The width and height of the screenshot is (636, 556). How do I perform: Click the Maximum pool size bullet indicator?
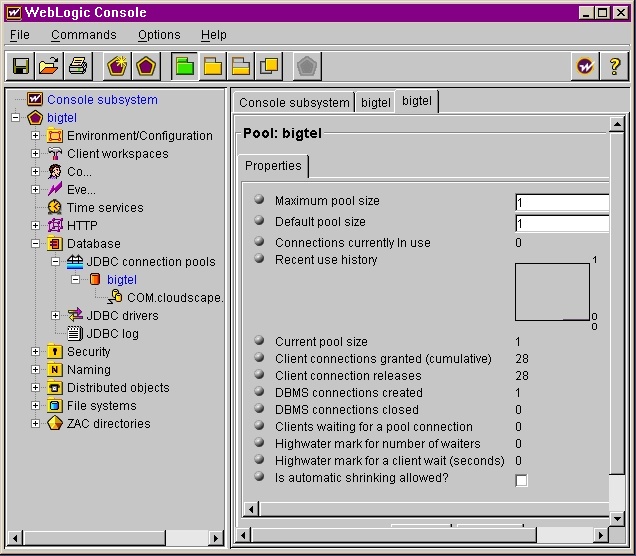tap(259, 199)
